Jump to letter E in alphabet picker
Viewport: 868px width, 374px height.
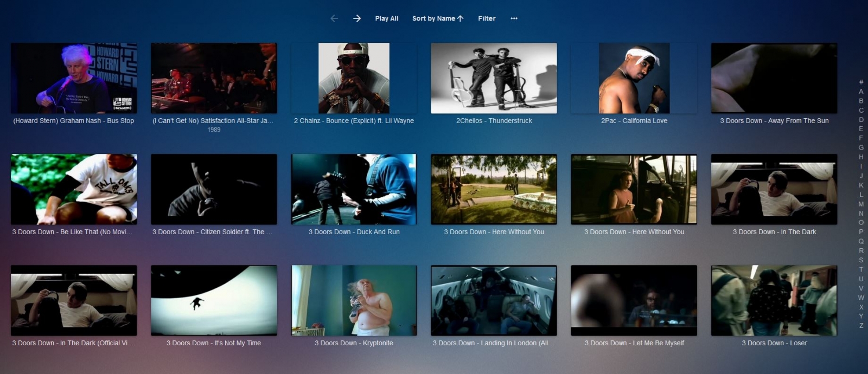point(861,129)
